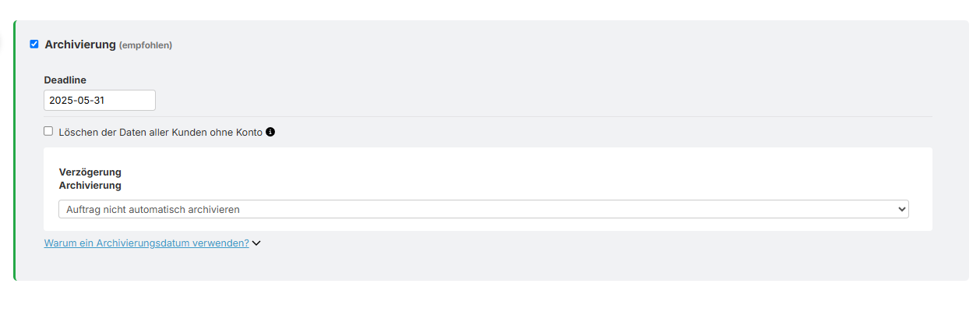Click the Deadline field label
Image resolution: width=980 pixels, height=312 pixels.
click(65, 80)
